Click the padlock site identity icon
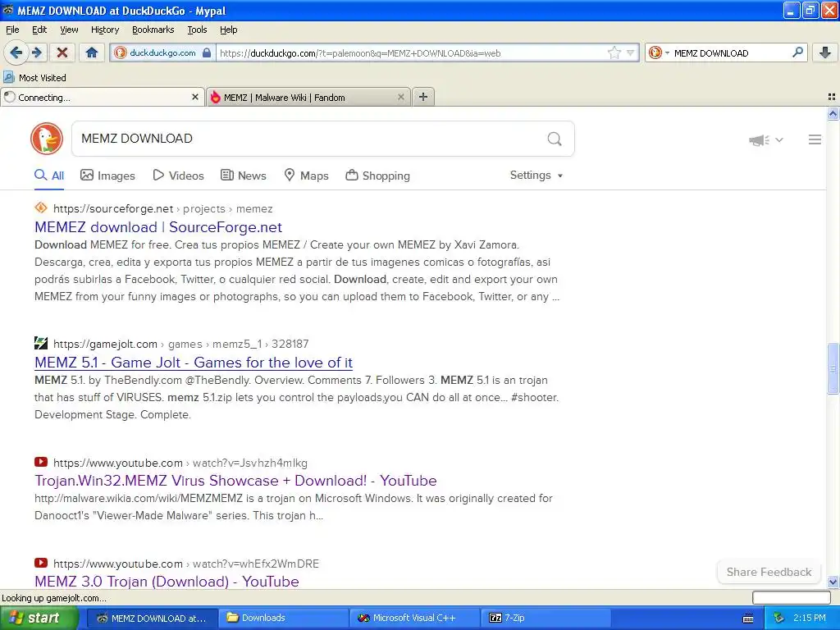Viewport: 840px width, 630px height. tap(207, 52)
